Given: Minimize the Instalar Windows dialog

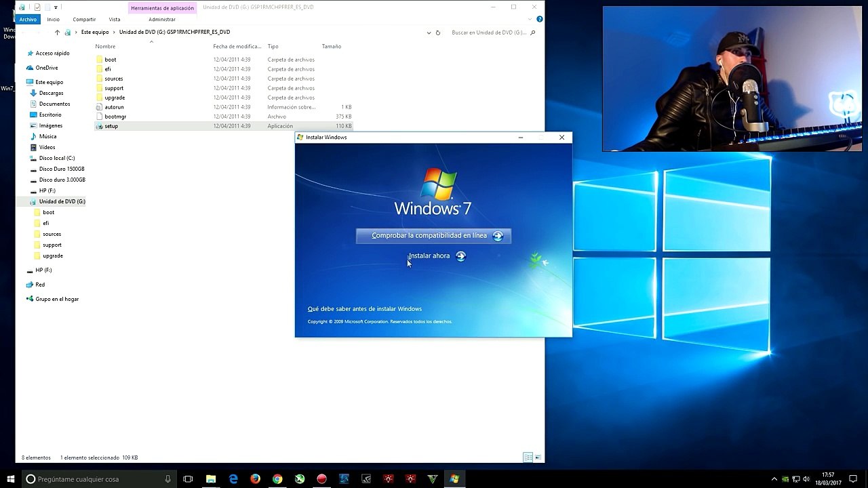Looking at the screenshot, I should tap(520, 138).
